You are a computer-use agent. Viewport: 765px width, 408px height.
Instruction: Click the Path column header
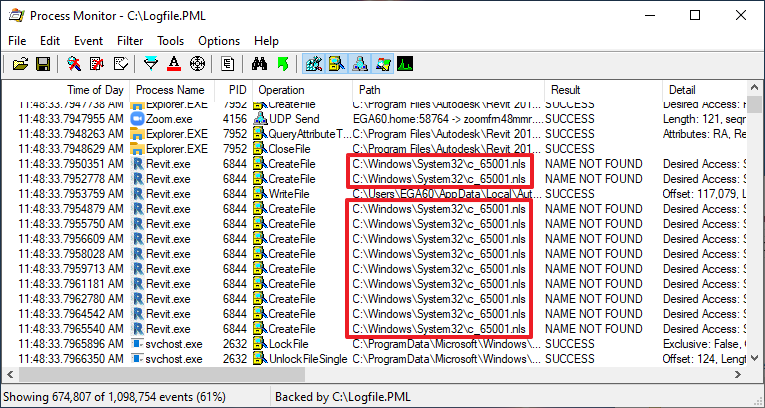coord(448,90)
